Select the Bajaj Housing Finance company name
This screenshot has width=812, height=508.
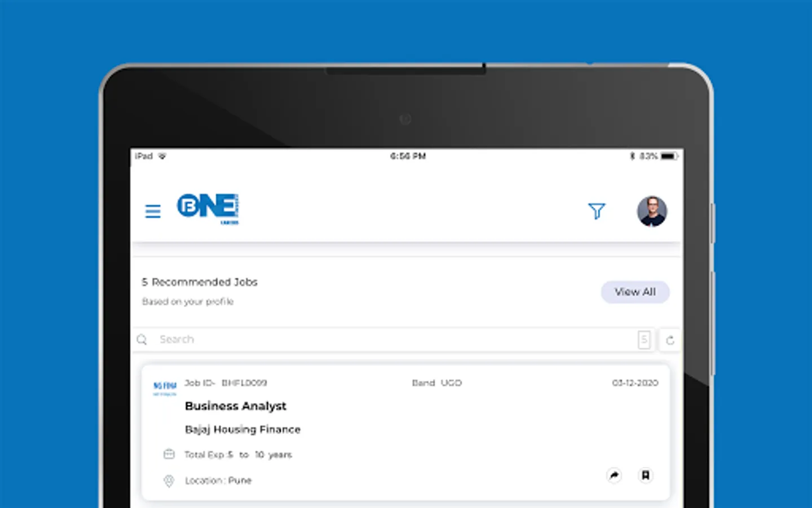(242, 430)
